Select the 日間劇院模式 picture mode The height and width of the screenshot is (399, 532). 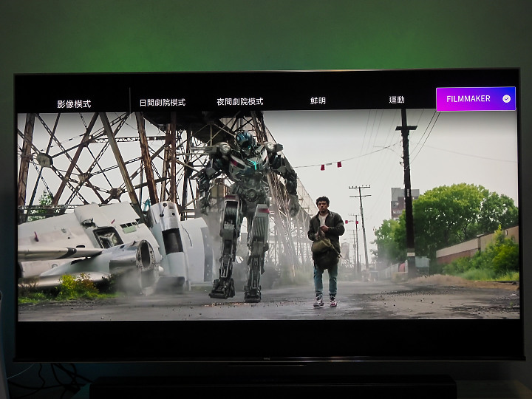coord(162,103)
